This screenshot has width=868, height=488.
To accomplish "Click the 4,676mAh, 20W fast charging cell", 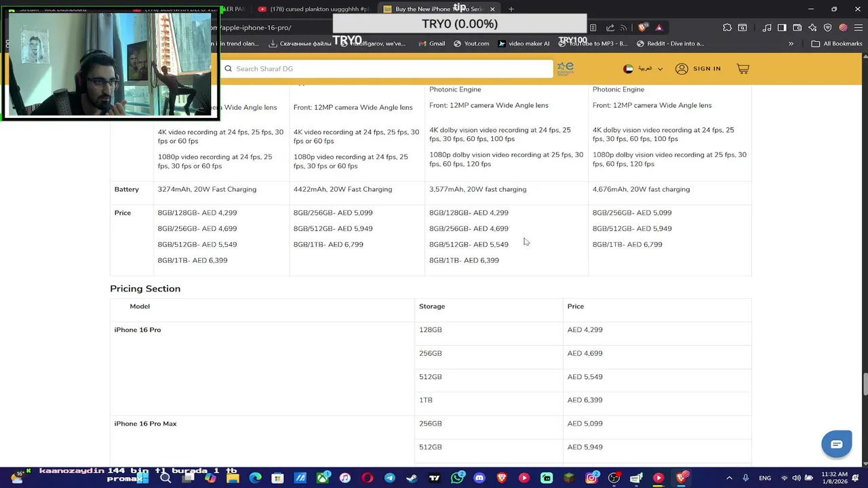I will 641,189.
